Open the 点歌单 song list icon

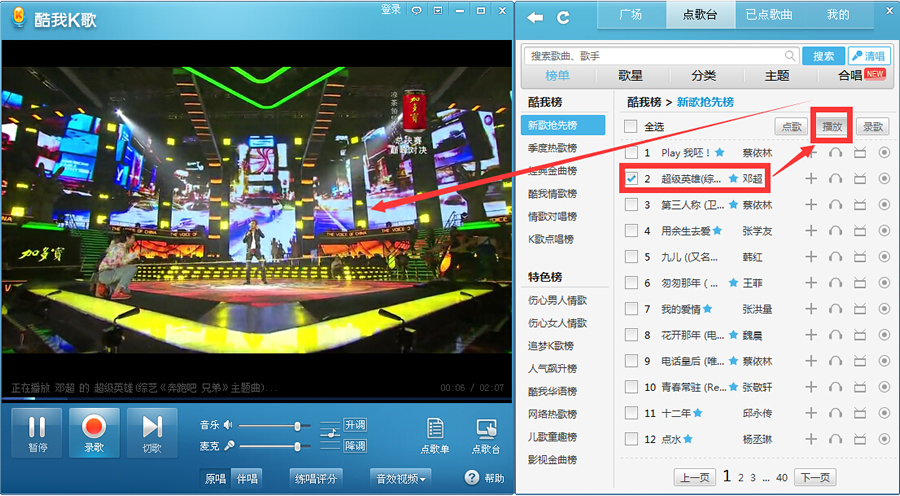pos(435,434)
